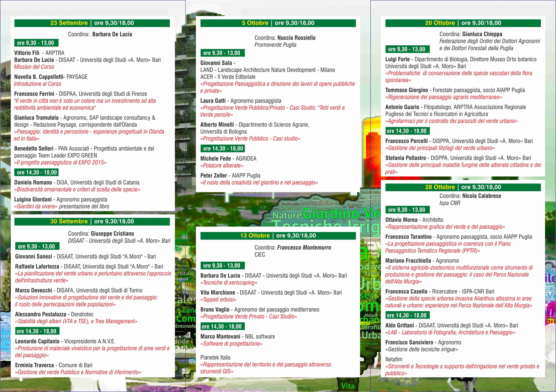Viewport: 556px width, 392px height.
Task: Click Giovanni Sala's name
Action: 216,63
